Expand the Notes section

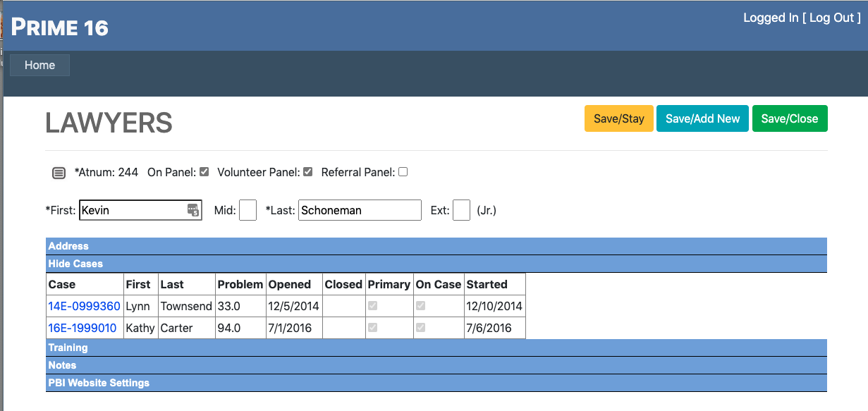pyautogui.click(x=62, y=365)
